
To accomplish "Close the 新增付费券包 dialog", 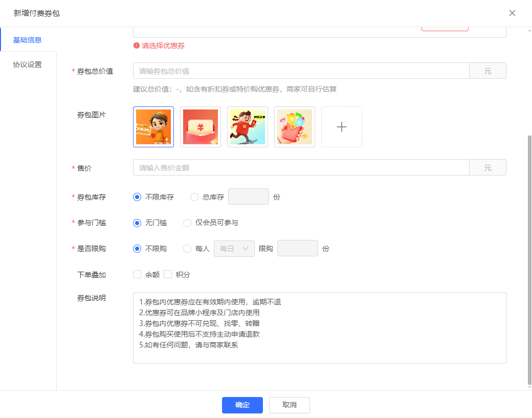I will [x=512, y=13].
